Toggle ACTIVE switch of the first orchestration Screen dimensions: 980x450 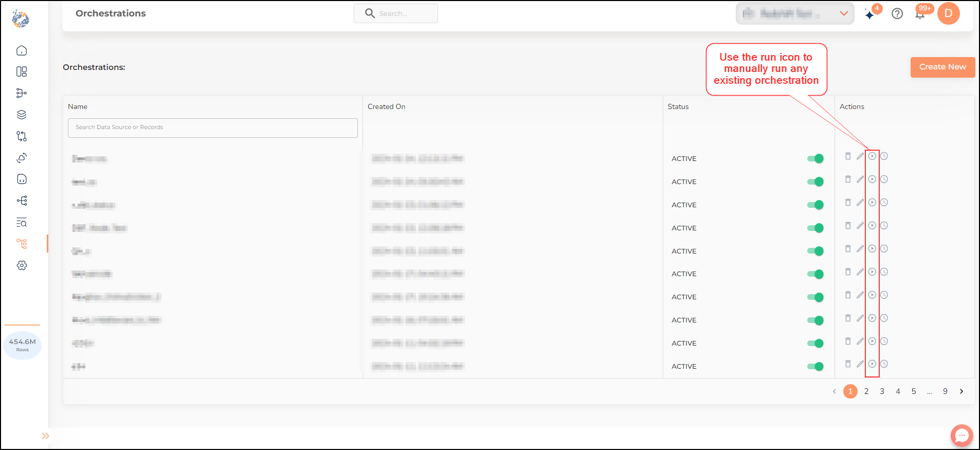[815, 158]
